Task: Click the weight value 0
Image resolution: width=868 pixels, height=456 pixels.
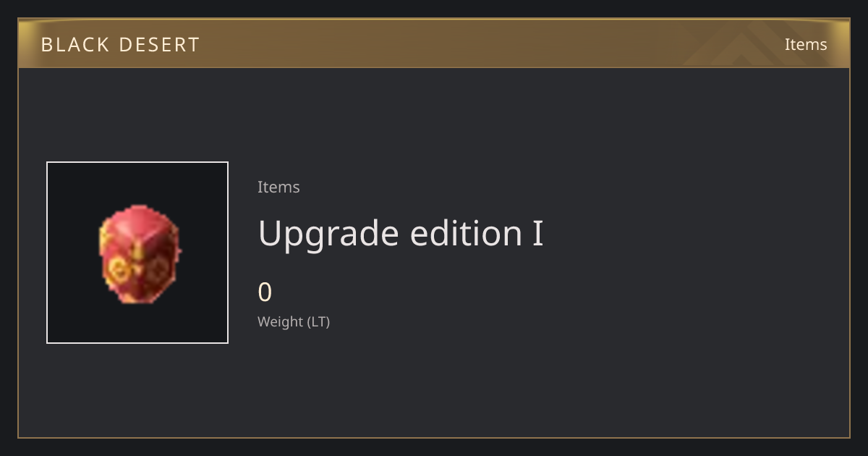Action: [x=265, y=292]
